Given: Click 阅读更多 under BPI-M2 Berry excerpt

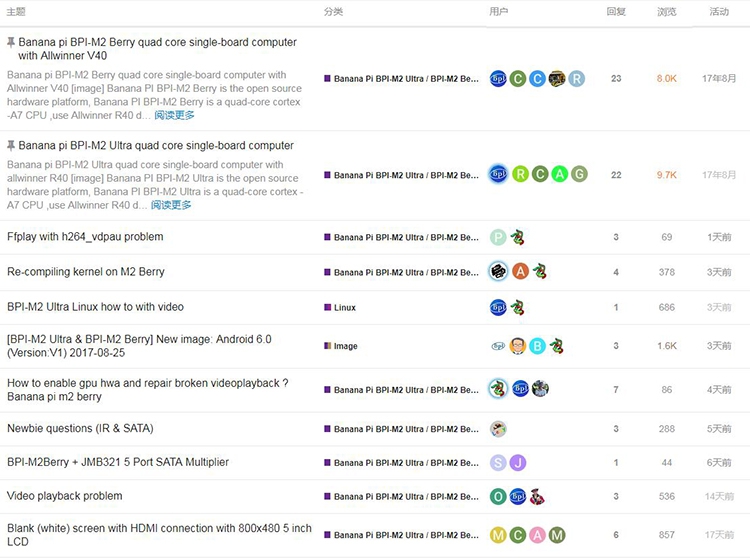Looking at the screenshot, I should point(174,115).
